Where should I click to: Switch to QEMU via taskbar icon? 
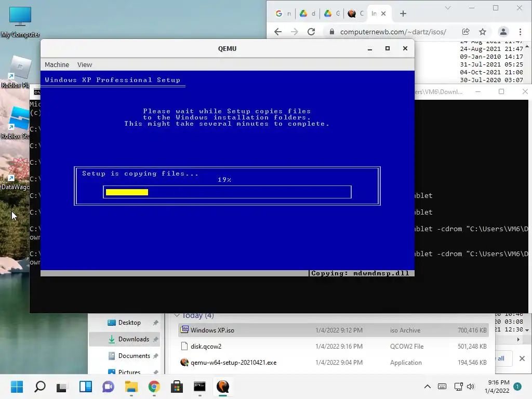coord(222,387)
